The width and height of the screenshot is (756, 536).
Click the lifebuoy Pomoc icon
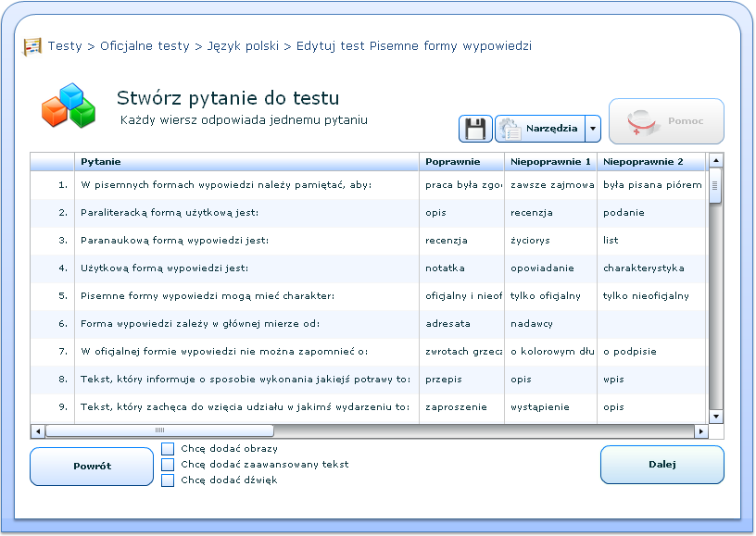(643, 122)
